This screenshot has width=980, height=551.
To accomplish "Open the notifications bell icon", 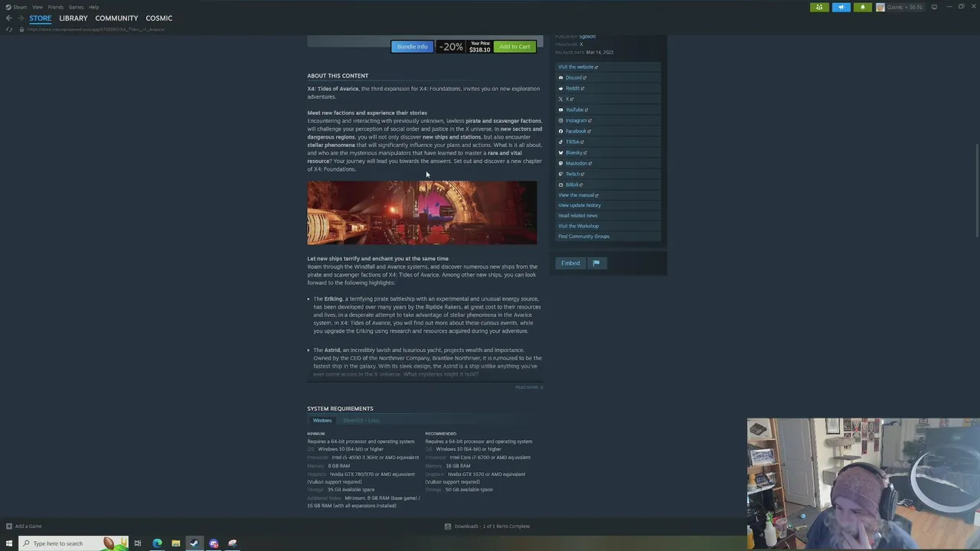I will coord(862,7).
